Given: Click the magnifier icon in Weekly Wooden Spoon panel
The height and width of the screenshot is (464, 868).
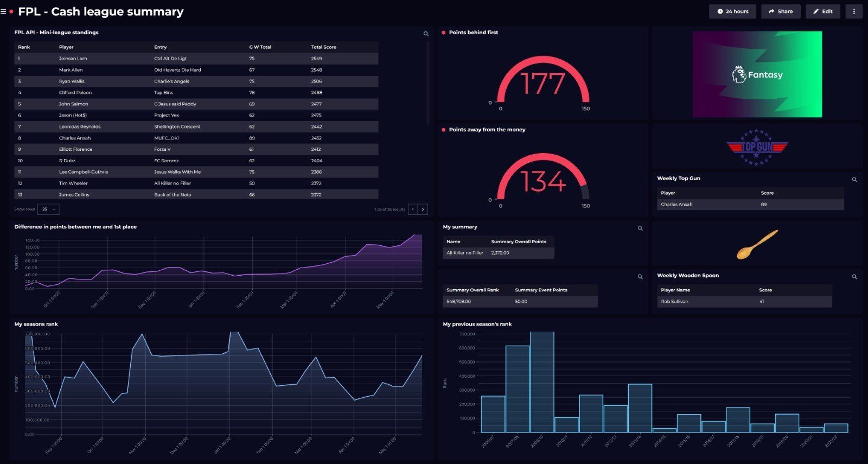Looking at the screenshot, I should tap(854, 277).
